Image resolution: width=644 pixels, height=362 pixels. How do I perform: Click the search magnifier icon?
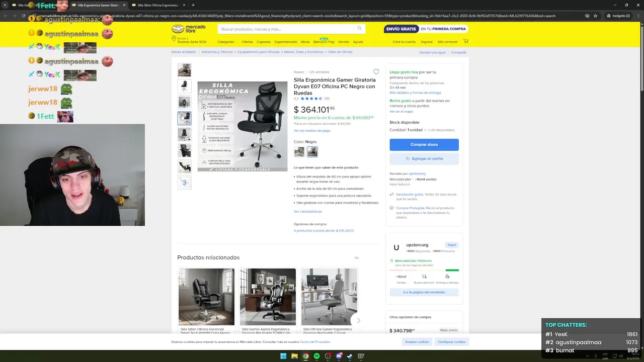point(359,29)
